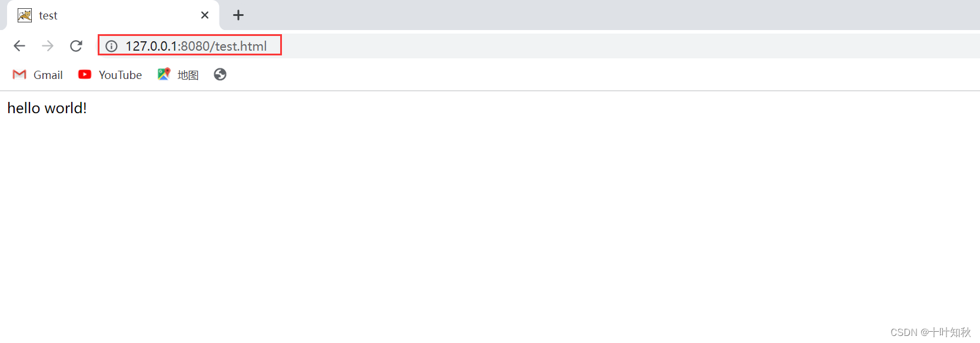Reload the current page

coord(76,46)
